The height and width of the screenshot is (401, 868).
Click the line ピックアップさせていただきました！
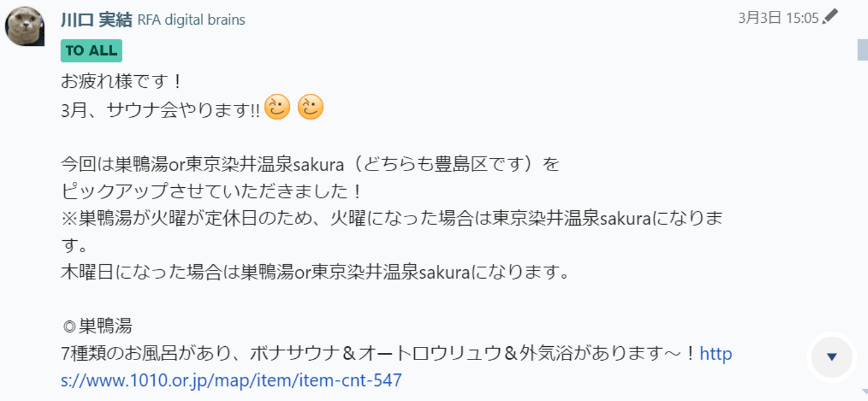pos(212,191)
